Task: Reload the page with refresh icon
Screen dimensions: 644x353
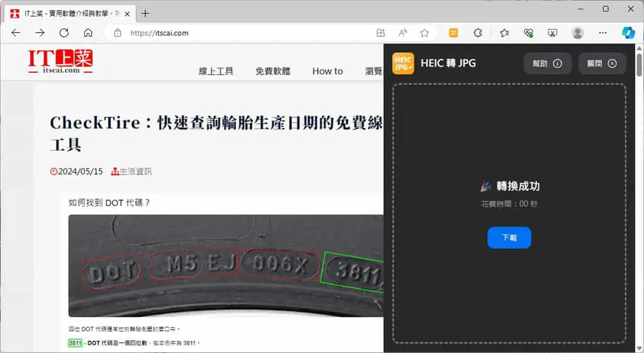Action: 64,33
